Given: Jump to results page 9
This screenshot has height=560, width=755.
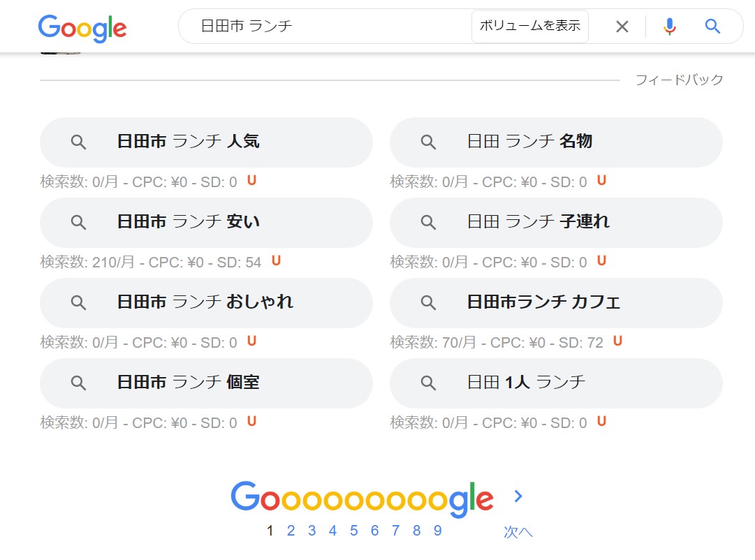Looking at the screenshot, I should [438, 531].
